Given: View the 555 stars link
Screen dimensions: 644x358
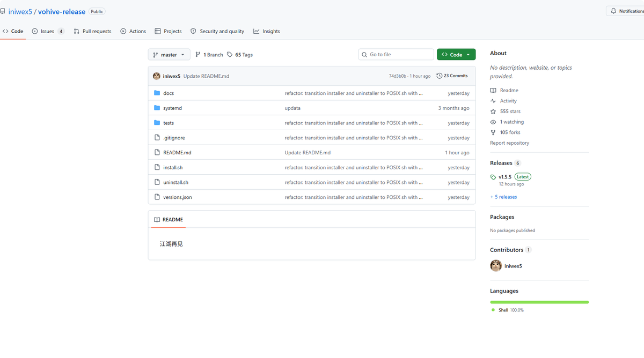Looking at the screenshot, I should [506, 111].
